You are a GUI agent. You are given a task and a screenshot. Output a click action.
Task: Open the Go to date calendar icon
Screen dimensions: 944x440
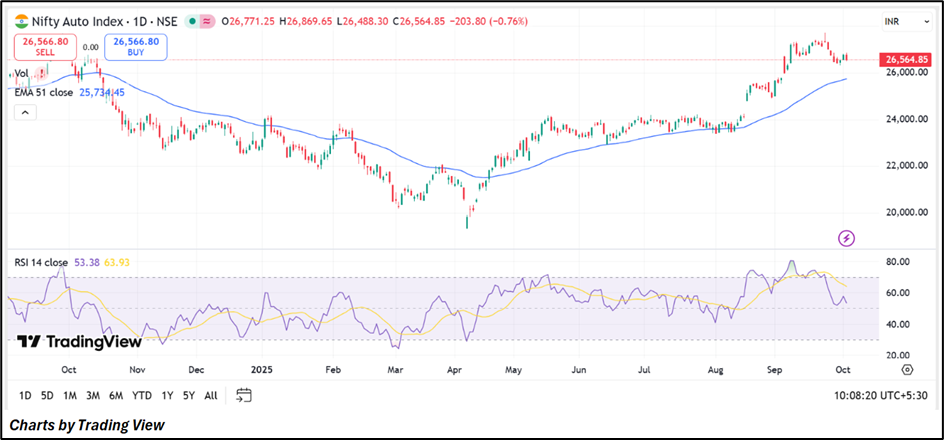pos(244,395)
